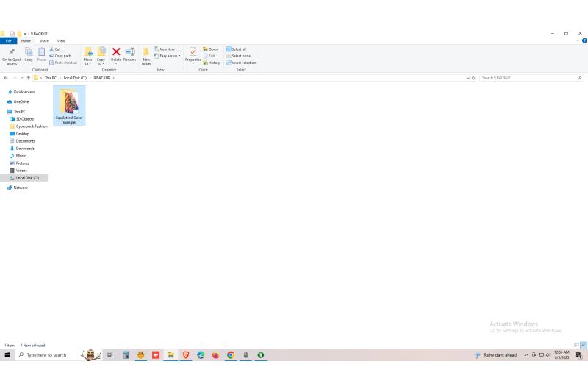Click Invert selection in the Select group
588x392 pixels.
pos(241,63)
